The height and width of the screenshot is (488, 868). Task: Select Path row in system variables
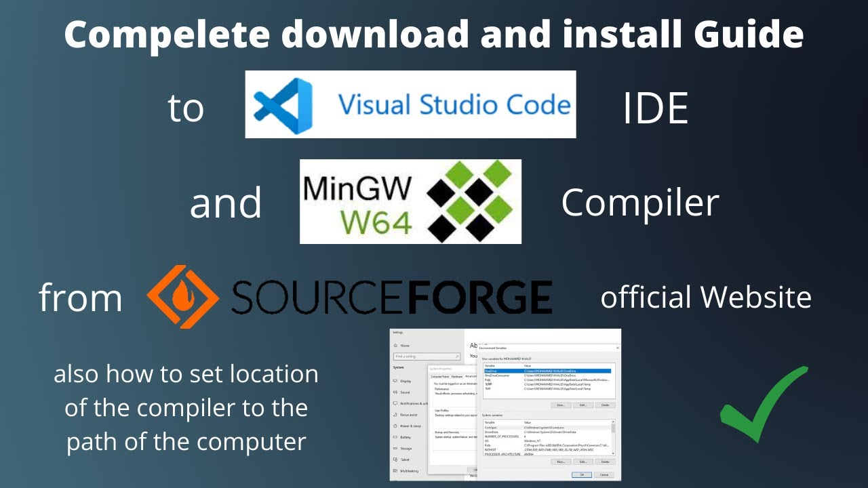pos(547,445)
